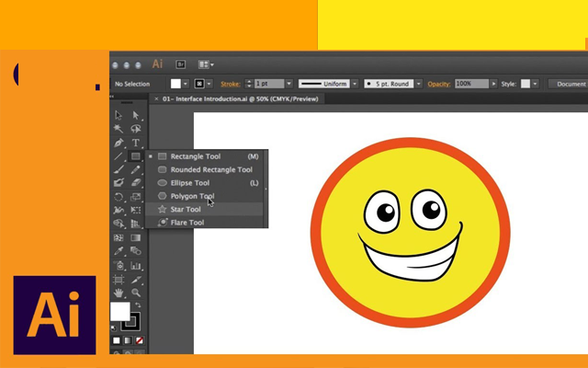Click the Opacity percentage field
This screenshot has height=368, width=588.
click(x=470, y=84)
